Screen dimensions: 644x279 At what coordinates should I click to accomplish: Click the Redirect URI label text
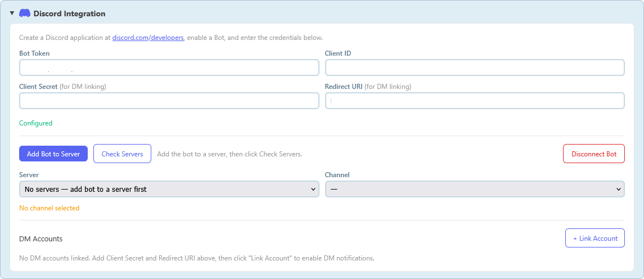[x=344, y=87]
